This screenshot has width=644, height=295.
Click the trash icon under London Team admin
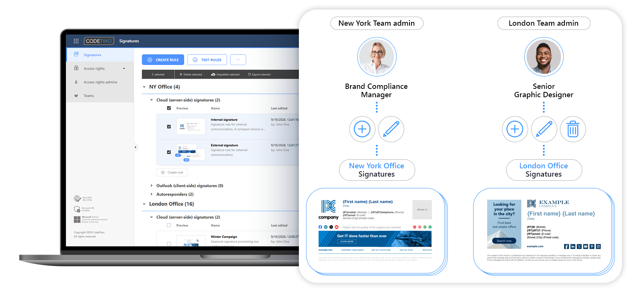pyautogui.click(x=573, y=129)
